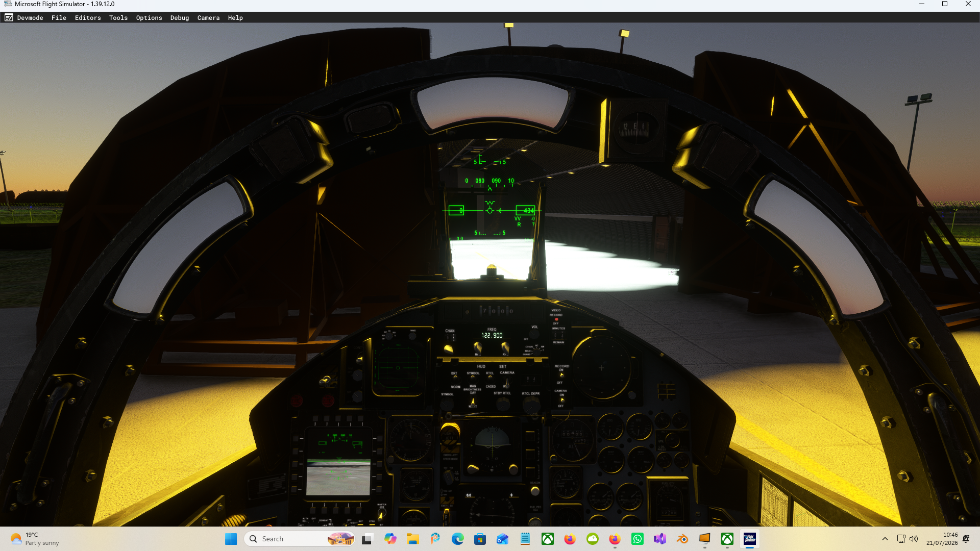This screenshot has height=551, width=980.
Task: Click the 7000 transponder code display
Action: 497,310
